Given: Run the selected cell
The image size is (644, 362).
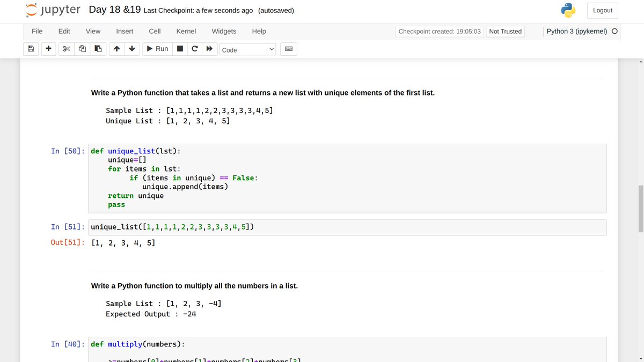Looking at the screenshot, I should click(x=158, y=49).
